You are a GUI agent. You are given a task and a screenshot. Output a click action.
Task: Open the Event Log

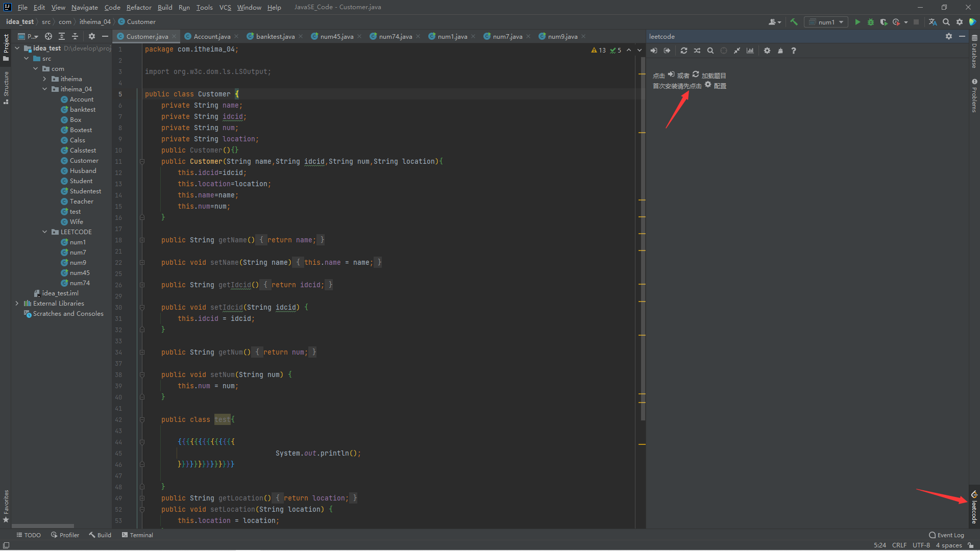(947, 535)
